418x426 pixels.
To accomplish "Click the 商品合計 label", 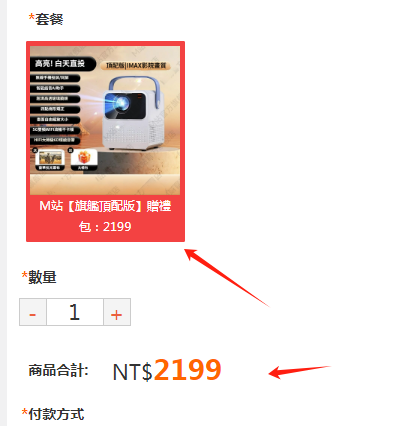I will [x=58, y=370].
